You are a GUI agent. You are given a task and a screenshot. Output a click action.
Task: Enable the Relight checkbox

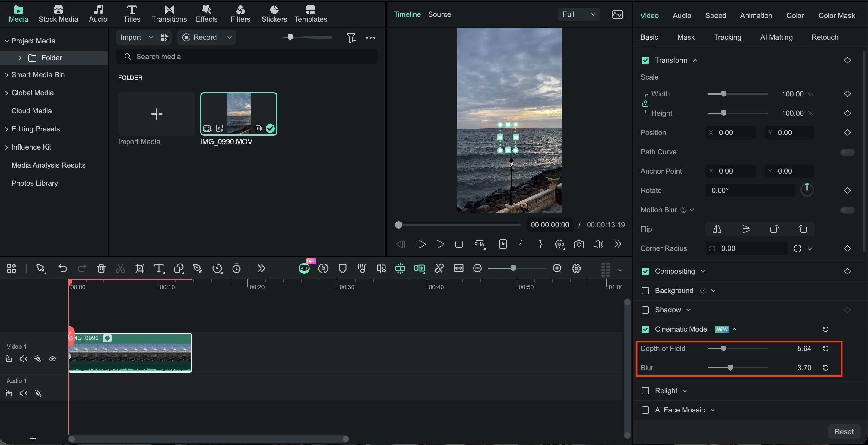pos(645,390)
